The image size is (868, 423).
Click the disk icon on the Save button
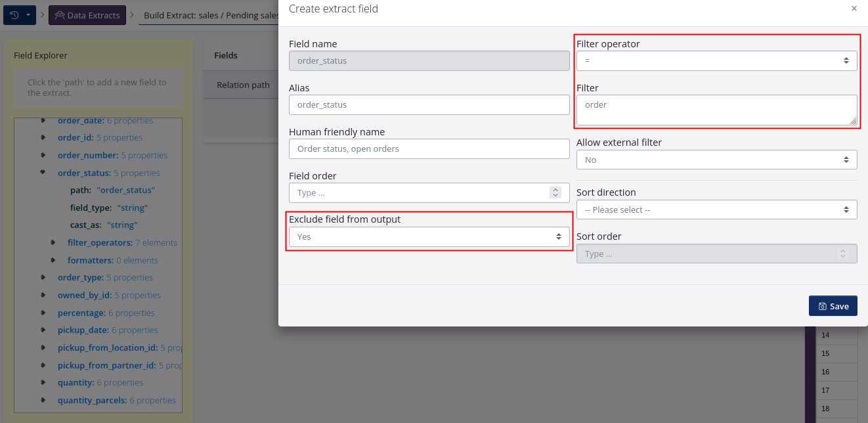[824, 305]
